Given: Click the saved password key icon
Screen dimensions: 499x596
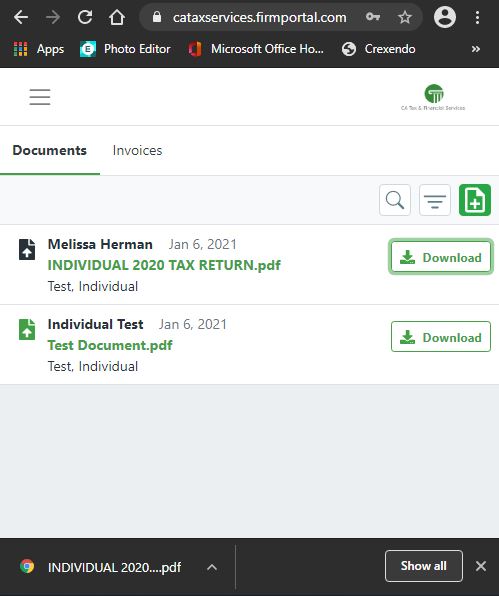Looking at the screenshot, I should coord(373,17).
